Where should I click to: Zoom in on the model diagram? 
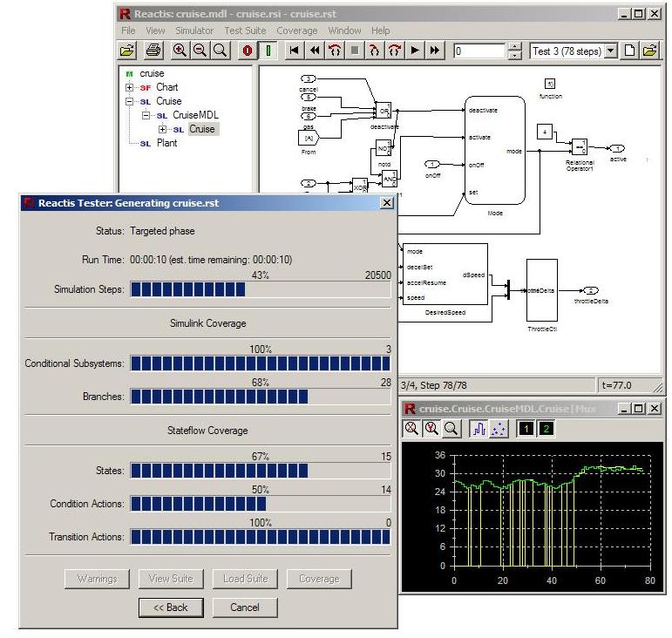pos(180,51)
